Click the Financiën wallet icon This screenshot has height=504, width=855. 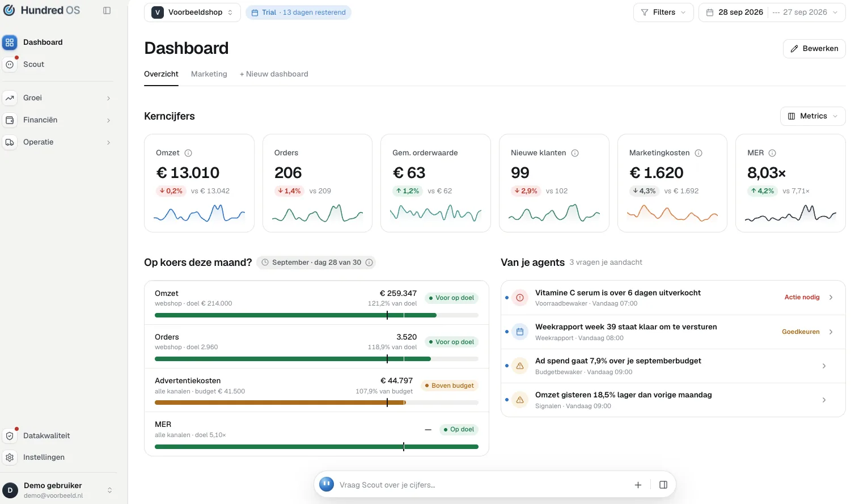coord(10,120)
